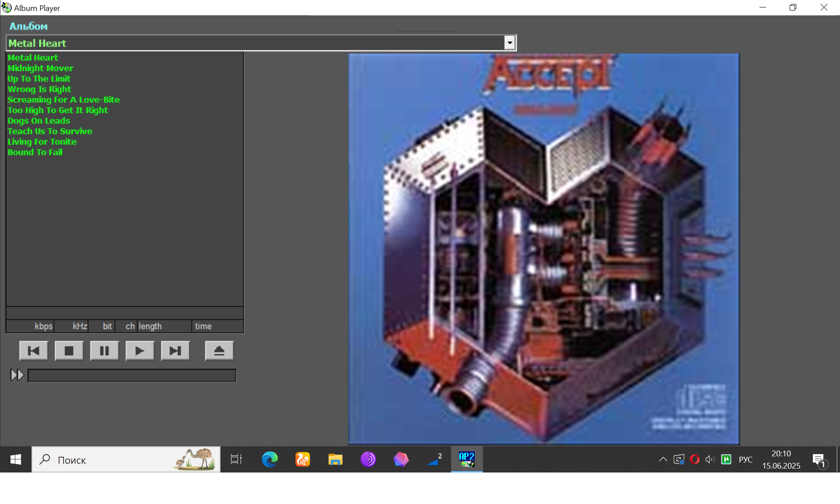The height and width of the screenshot is (504, 840).
Task: Select the track Screaming For A Love-Bite
Action: pyautogui.click(x=63, y=100)
